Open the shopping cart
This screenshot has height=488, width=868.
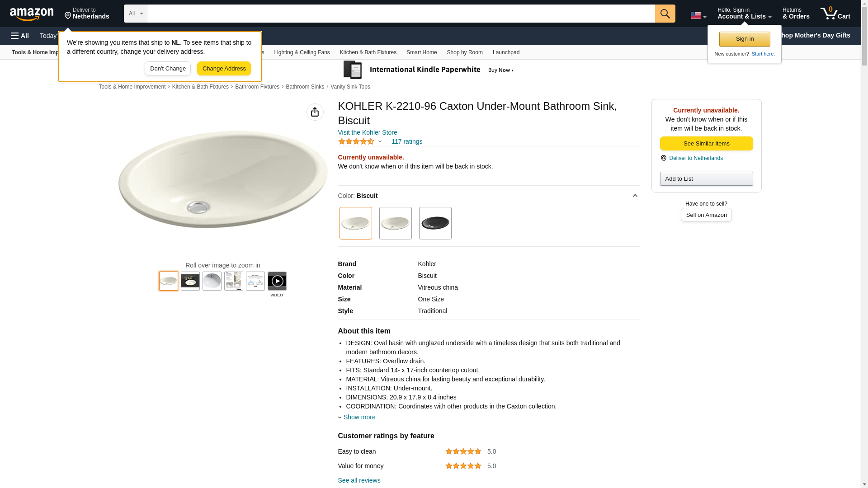(x=835, y=14)
